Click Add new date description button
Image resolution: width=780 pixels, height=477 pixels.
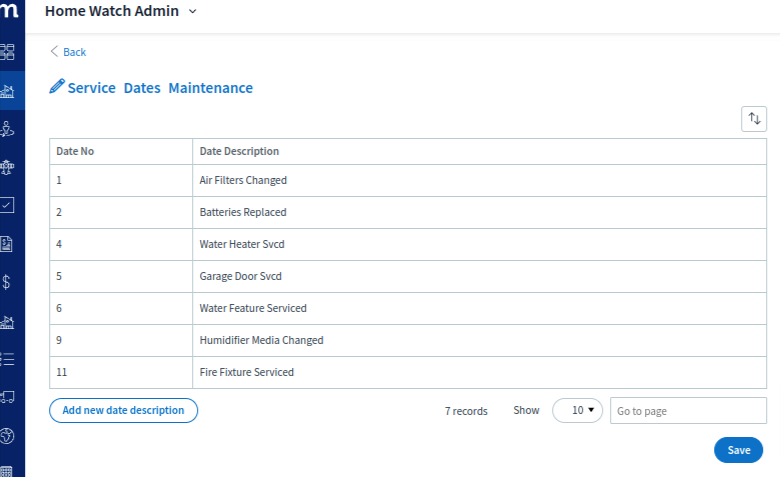pos(123,410)
